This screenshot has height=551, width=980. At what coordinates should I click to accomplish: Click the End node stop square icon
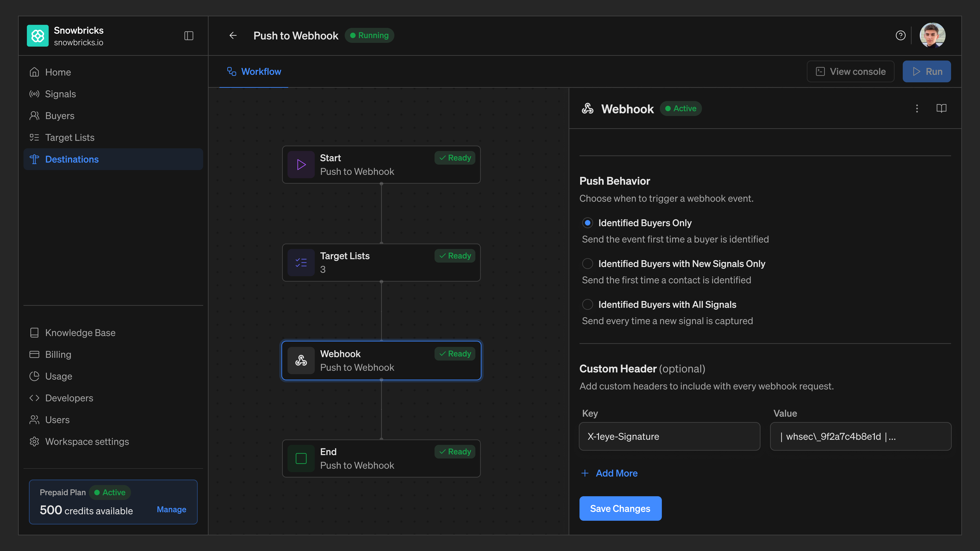pyautogui.click(x=301, y=459)
